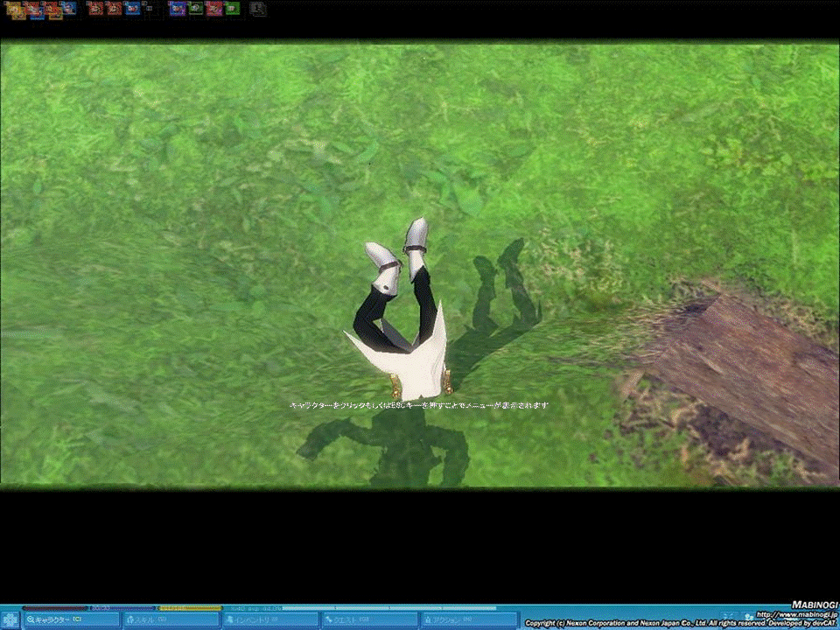Viewport: 840px width, 630px height.
Task: Click the blue MP gauge bar
Action: 122,608
